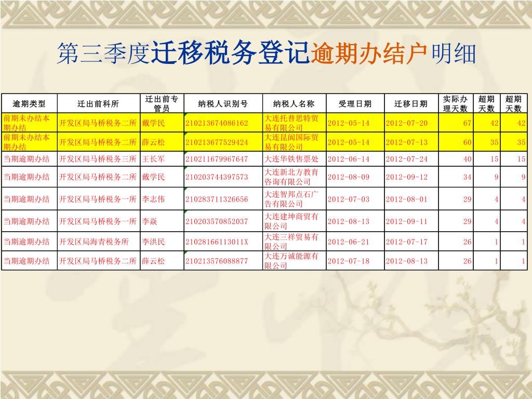Image resolution: width=532 pixels, height=399 pixels.
Task: Select the 迁移日期 column header
Action: 411,104
